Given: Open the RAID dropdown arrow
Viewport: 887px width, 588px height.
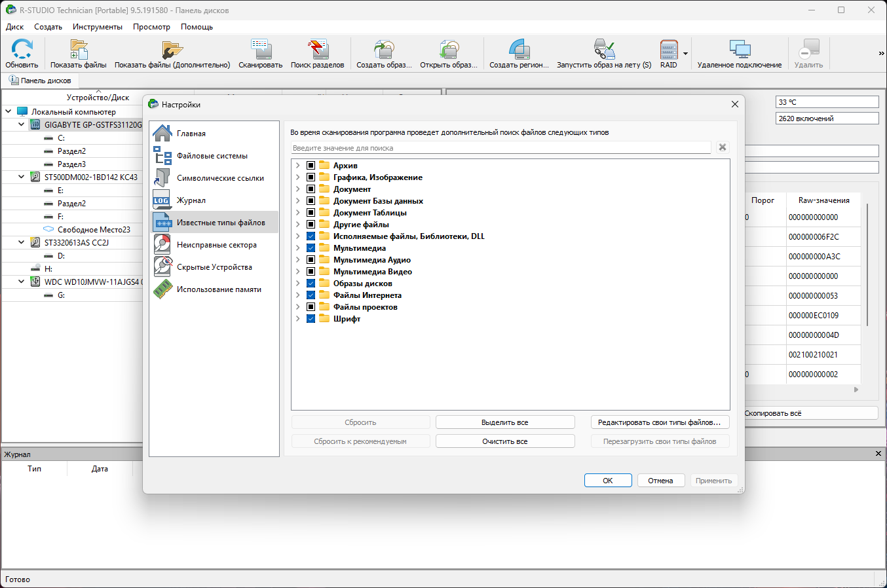Looking at the screenshot, I should (x=686, y=54).
